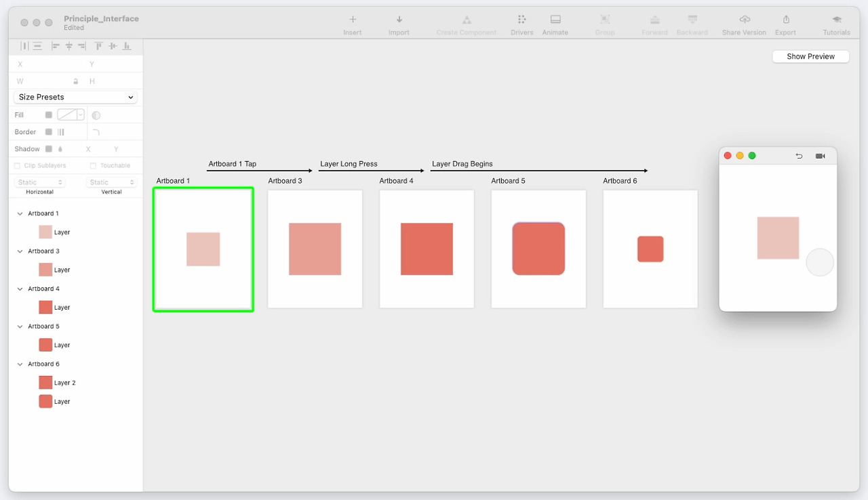Click the border width icon
Screen dimensions: 868x500
[60, 132]
